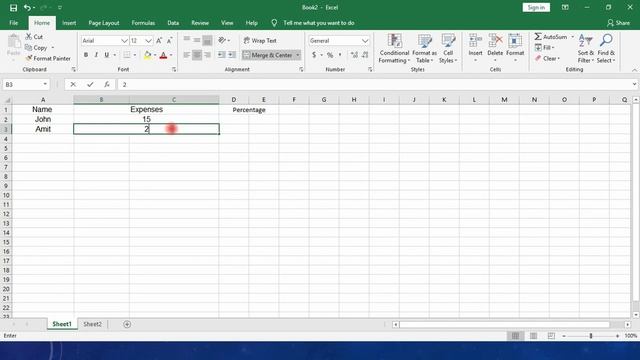Open Cell Styles gallery
The width and height of the screenshot is (640, 360).
(448, 48)
